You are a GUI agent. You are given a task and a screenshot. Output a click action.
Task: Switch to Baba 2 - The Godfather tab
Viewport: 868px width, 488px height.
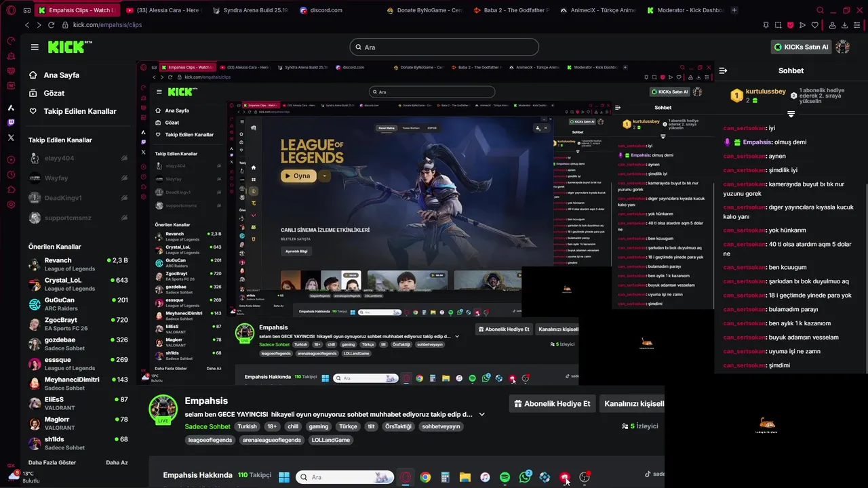point(511,10)
